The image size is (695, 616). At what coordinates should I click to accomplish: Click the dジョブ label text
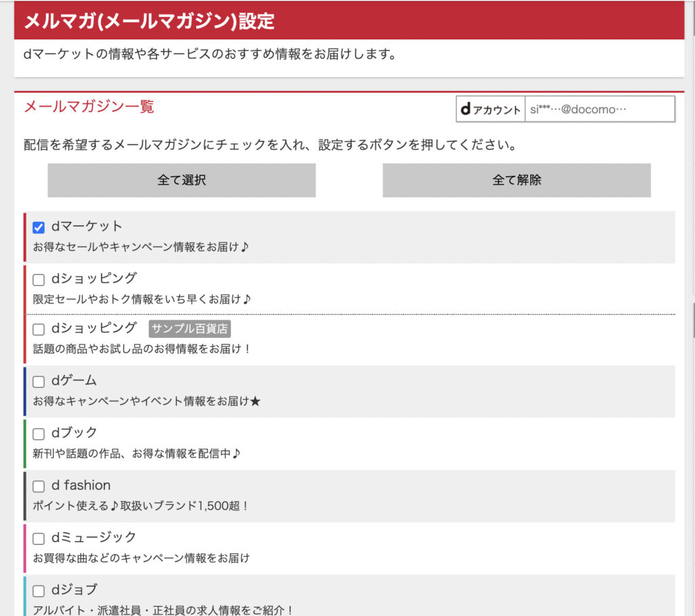tap(74, 590)
